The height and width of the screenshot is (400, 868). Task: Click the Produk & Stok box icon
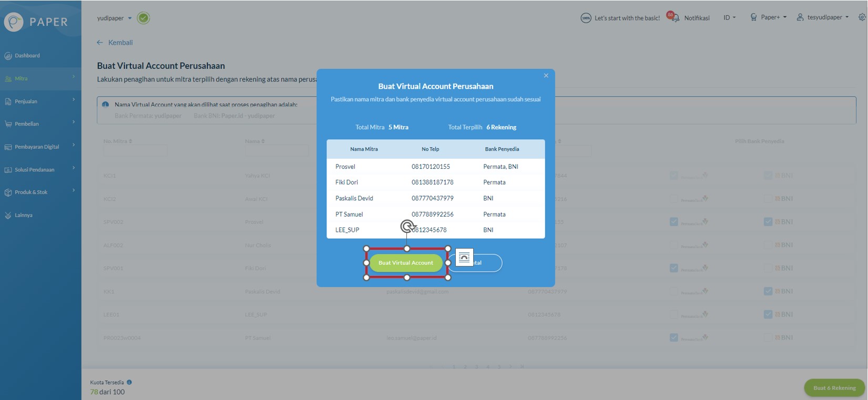coord(8,192)
